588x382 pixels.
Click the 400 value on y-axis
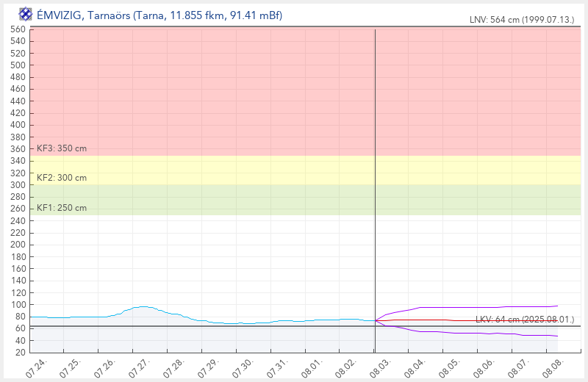click(x=18, y=125)
